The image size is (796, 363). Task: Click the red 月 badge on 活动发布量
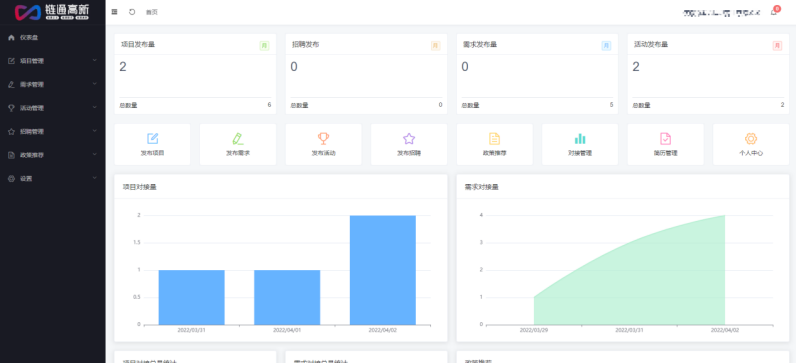777,46
